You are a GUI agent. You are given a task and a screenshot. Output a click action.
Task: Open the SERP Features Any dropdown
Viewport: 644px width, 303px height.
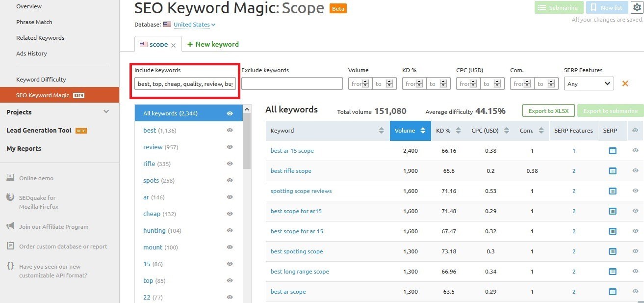589,84
